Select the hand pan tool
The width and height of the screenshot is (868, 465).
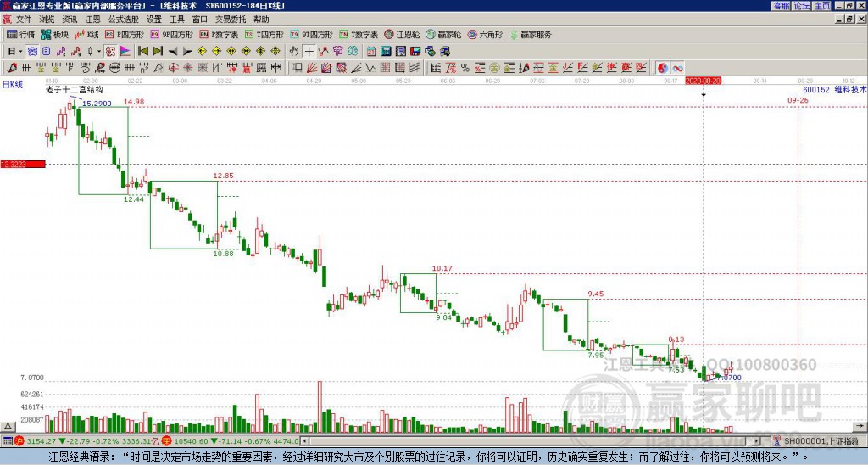[x=294, y=52]
